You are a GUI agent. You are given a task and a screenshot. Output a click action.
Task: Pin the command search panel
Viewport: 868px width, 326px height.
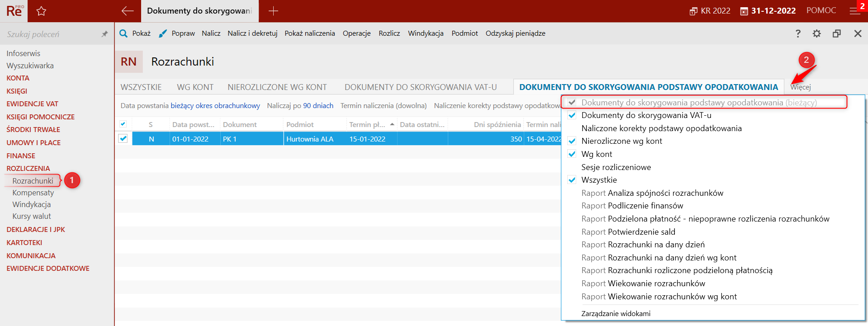104,34
